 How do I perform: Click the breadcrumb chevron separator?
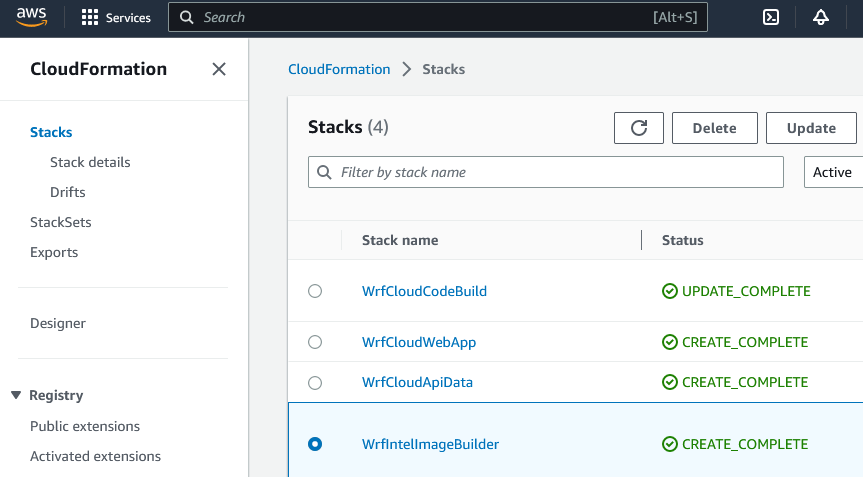click(x=407, y=69)
